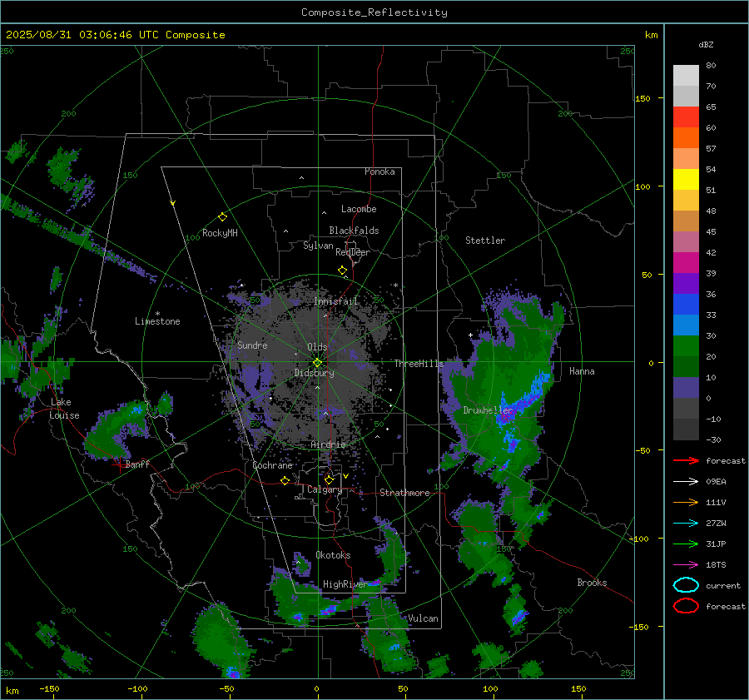Click the Sylvan label
Viewport: 749px width, 700px height.
318,246
